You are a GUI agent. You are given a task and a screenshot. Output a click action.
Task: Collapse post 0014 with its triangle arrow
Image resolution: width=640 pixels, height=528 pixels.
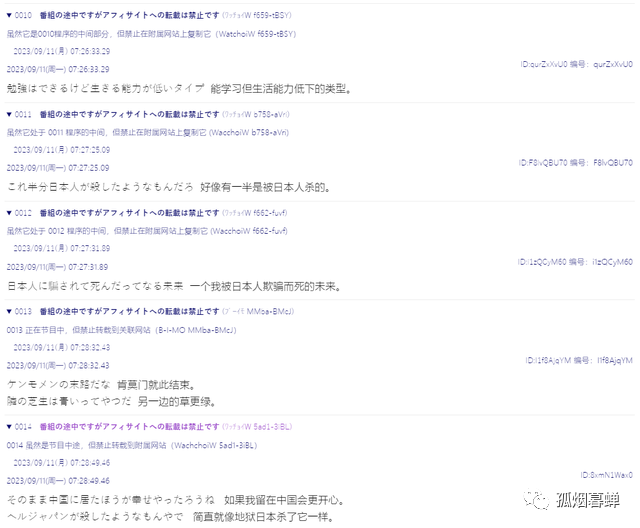point(9,427)
